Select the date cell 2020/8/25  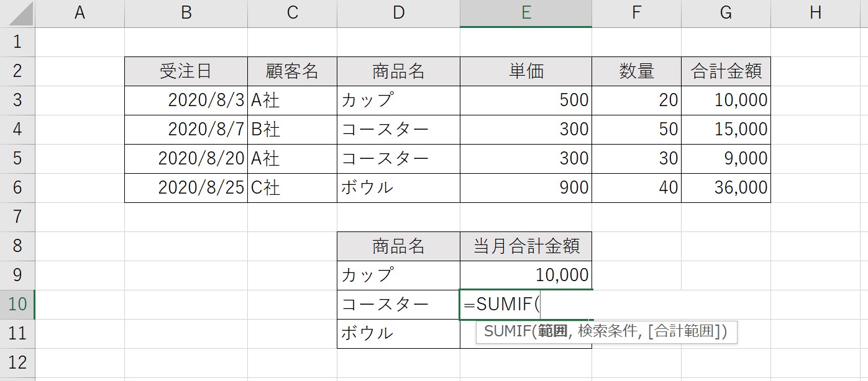click(x=186, y=187)
